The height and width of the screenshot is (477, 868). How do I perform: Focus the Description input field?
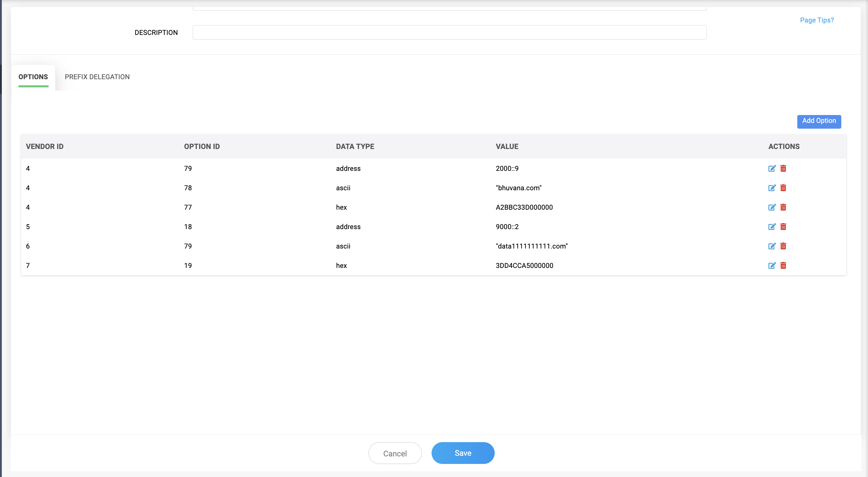point(449,33)
